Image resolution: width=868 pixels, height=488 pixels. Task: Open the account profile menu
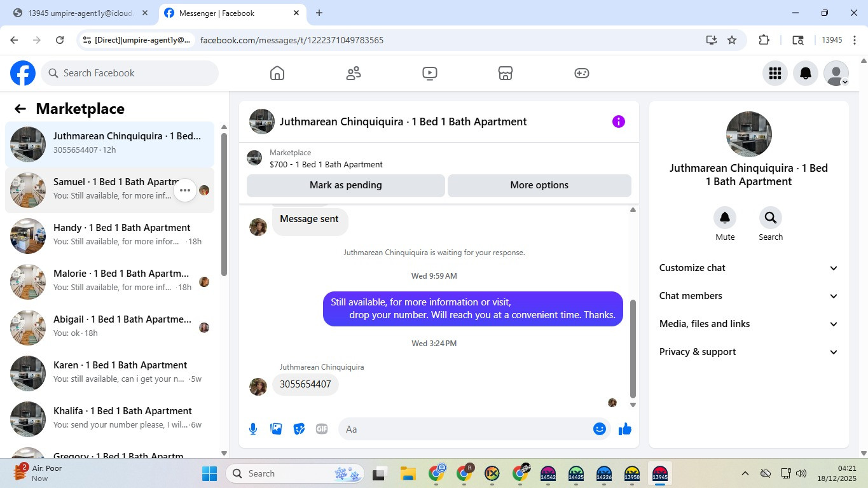coord(836,73)
